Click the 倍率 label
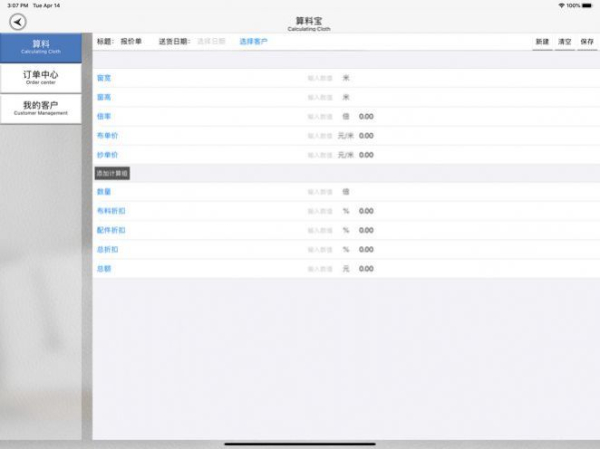This screenshot has width=600, height=449. (x=104, y=116)
